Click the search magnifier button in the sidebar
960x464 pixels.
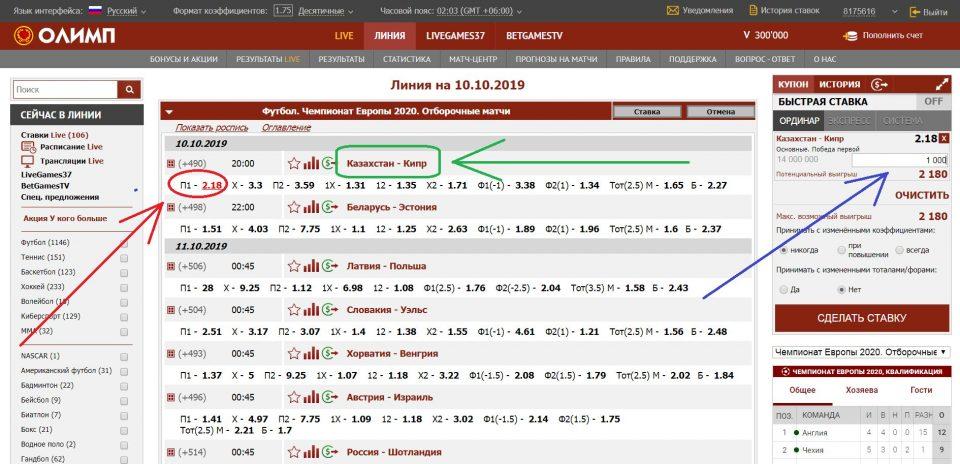[x=129, y=90]
